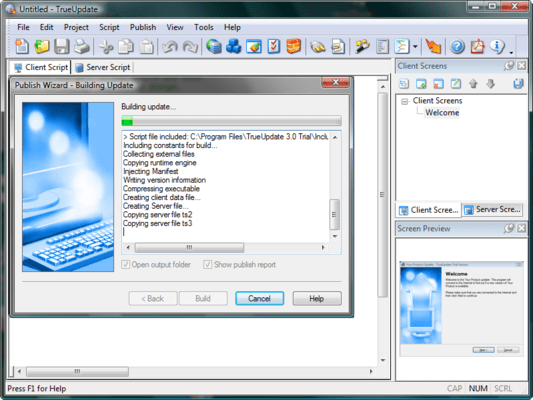Toggle the Open output folder checkbox
This screenshot has width=533, height=400.
(125, 264)
